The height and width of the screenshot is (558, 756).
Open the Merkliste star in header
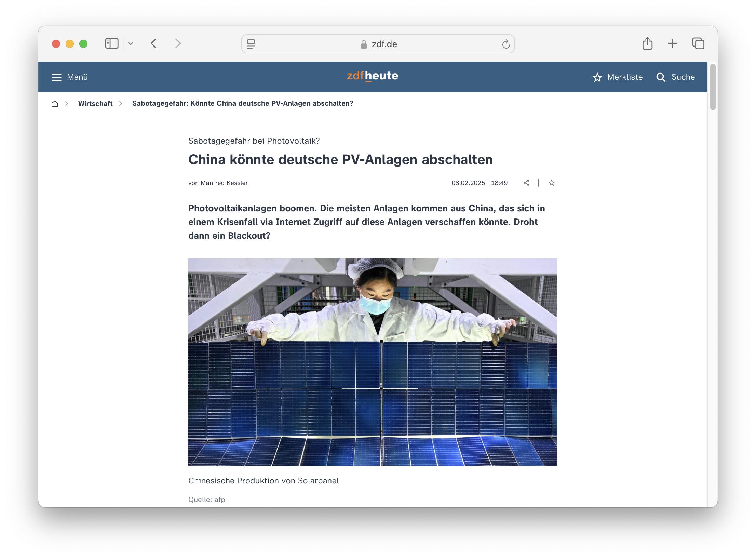(597, 77)
